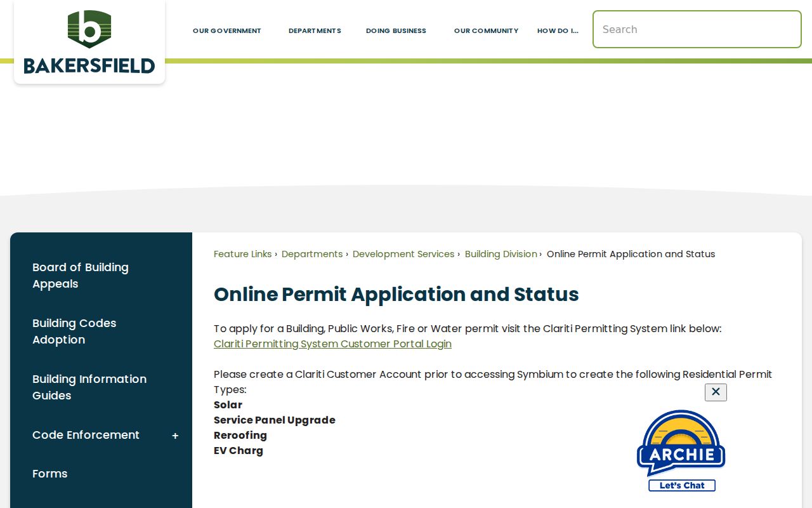
Task: Open the Archie Let's Chat widget
Action: 681,450
